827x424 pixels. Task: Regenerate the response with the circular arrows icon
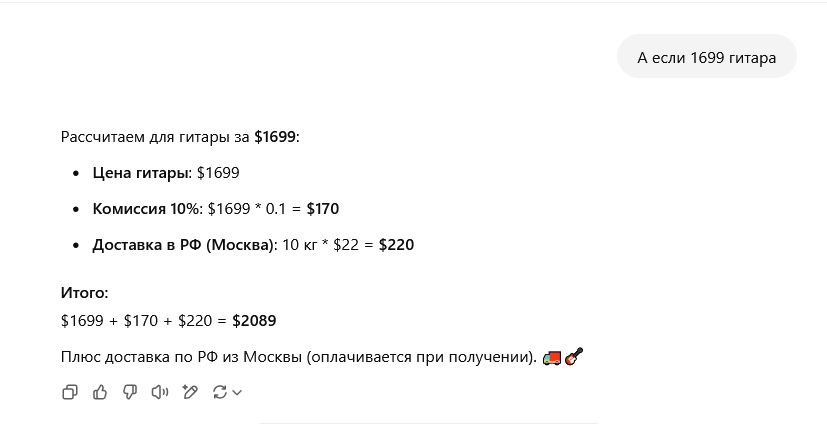point(220,392)
